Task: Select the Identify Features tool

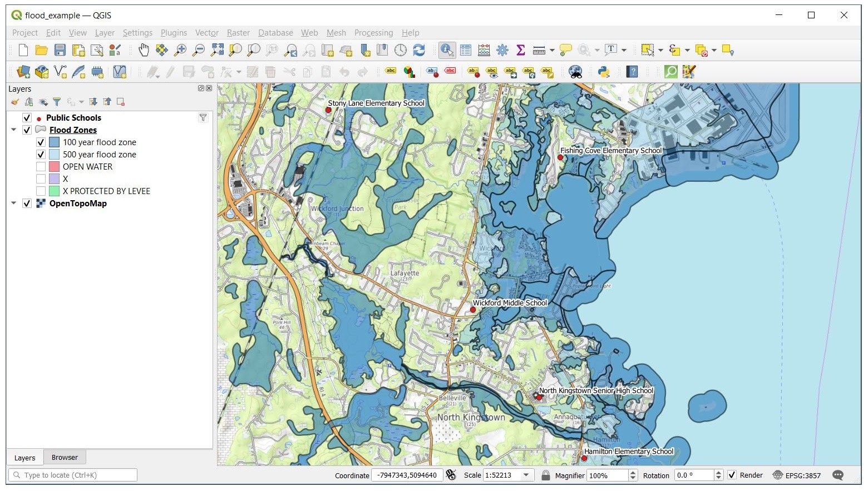Action: point(447,51)
